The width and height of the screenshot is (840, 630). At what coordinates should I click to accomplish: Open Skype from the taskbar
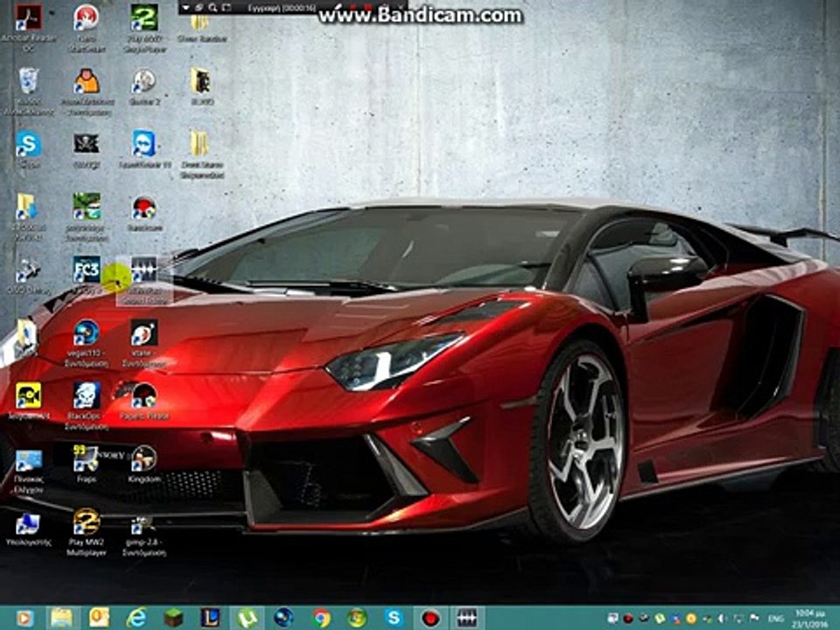[394, 619]
